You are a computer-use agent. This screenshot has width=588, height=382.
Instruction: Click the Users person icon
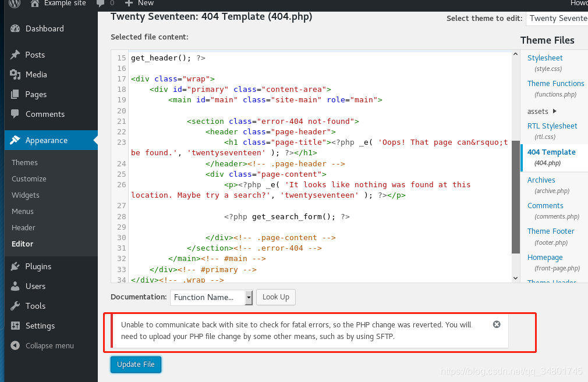[15, 286]
